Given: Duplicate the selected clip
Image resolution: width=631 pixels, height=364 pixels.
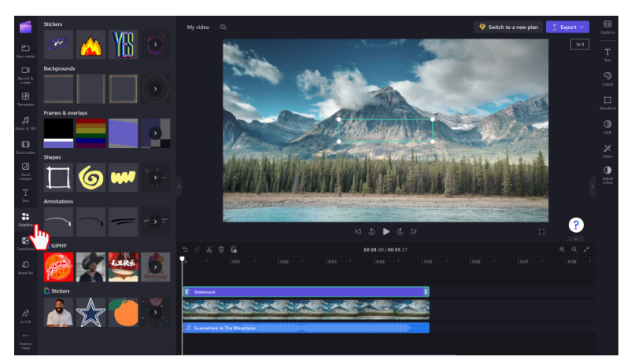Looking at the screenshot, I should pos(234,250).
